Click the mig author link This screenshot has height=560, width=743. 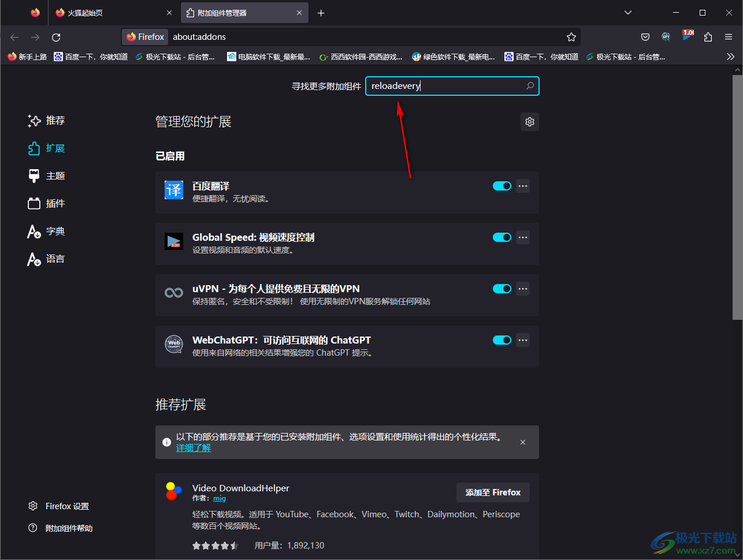[220, 498]
